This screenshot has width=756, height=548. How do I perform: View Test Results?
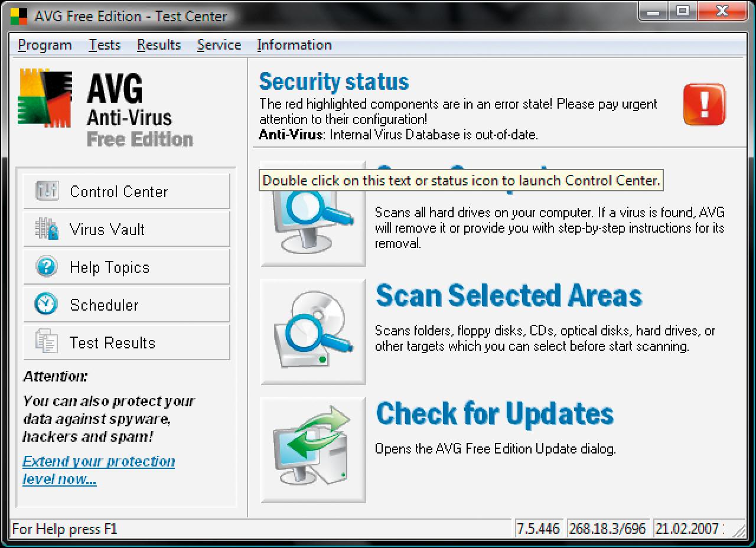pyautogui.click(x=126, y=342)
